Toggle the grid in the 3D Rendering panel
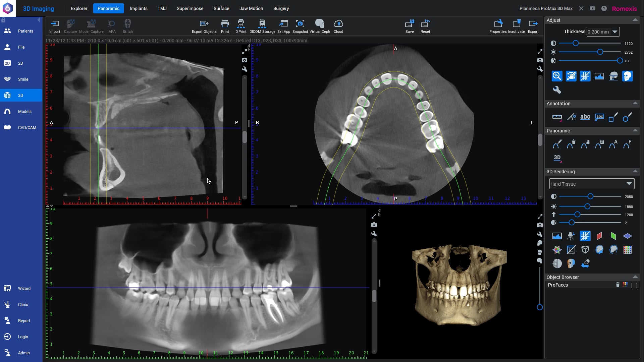This screenshot has height=362, width=644. (586, 236)
